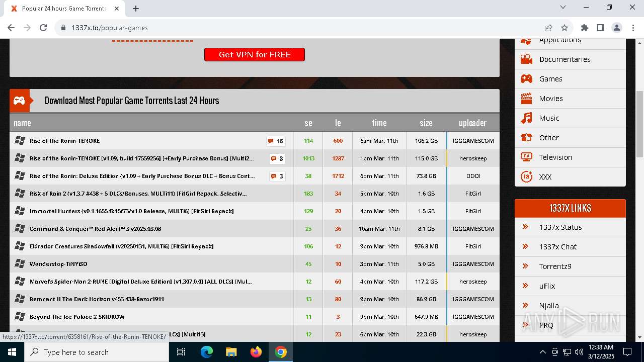Viewport: 644px width, 362px height.
Task: Click seeders value 1013
Action: pos(308,158)
